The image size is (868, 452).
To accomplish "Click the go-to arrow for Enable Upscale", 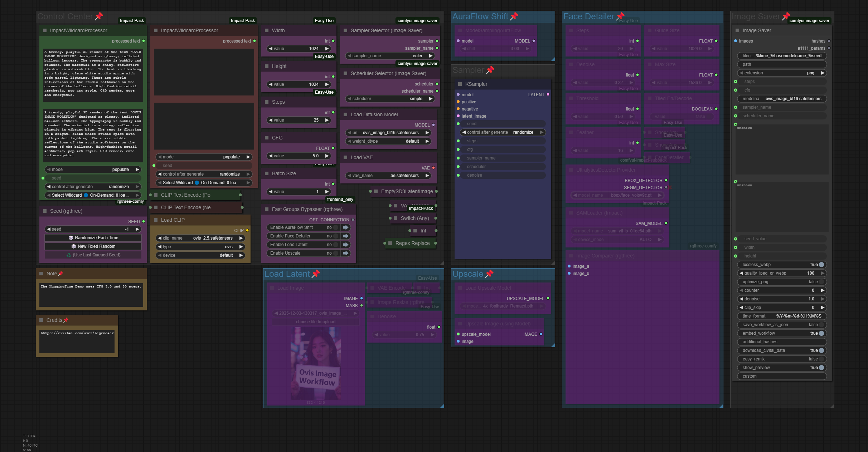I will click(x=346, y=253).
